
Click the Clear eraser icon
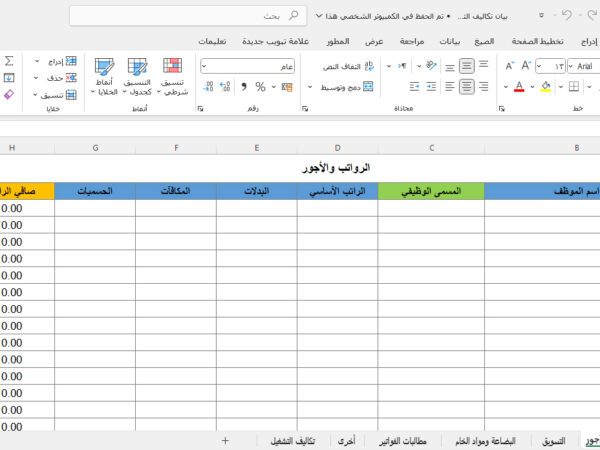tap(9, 95)
